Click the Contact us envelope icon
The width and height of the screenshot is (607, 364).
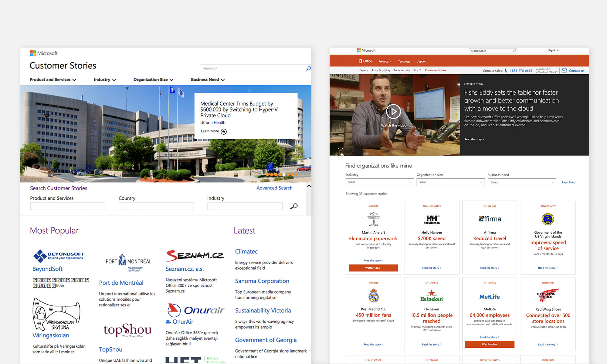point(565,70)
